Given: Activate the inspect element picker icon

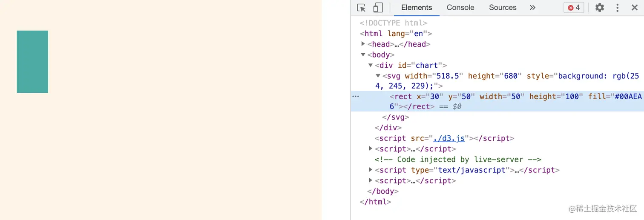Looking at the screenshot, I should coord(362,8).
